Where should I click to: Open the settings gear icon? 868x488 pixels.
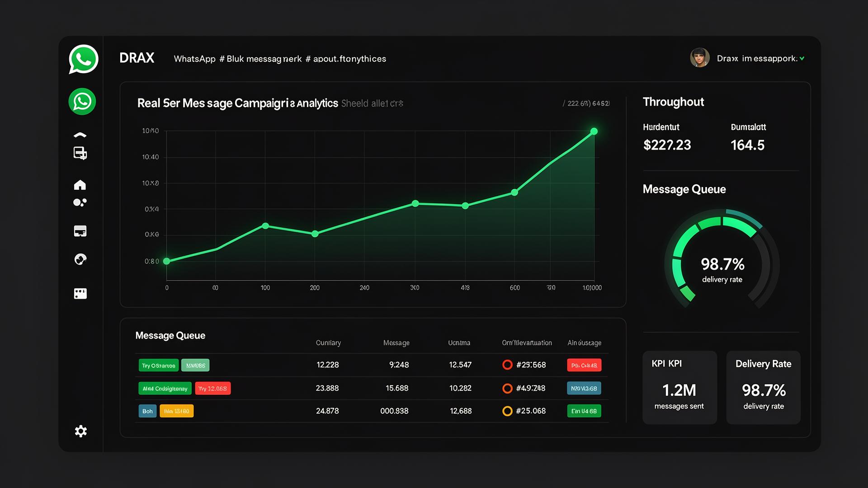(x=80, y=431)
